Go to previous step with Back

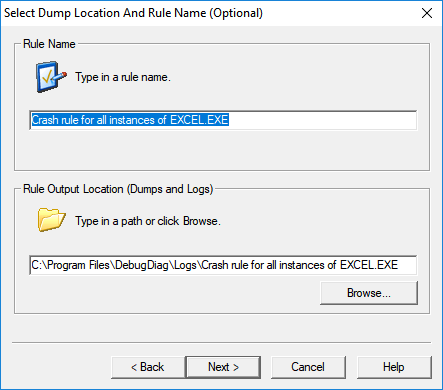click(x=148, y=367)
